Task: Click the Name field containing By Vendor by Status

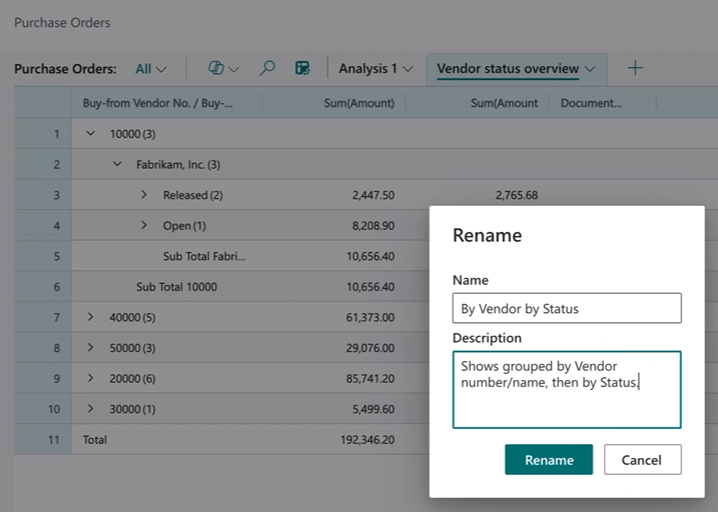Action: tap(567, 308)
